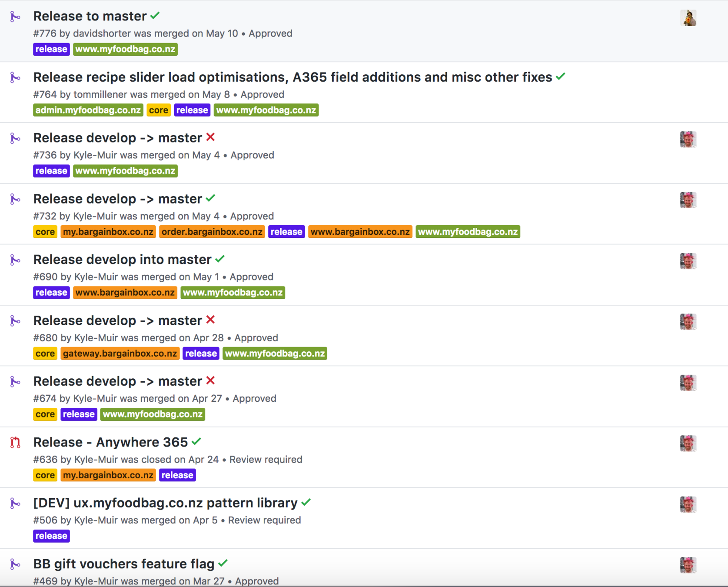
Task: Open the Release to master pull request
Action: click(90, 16)
